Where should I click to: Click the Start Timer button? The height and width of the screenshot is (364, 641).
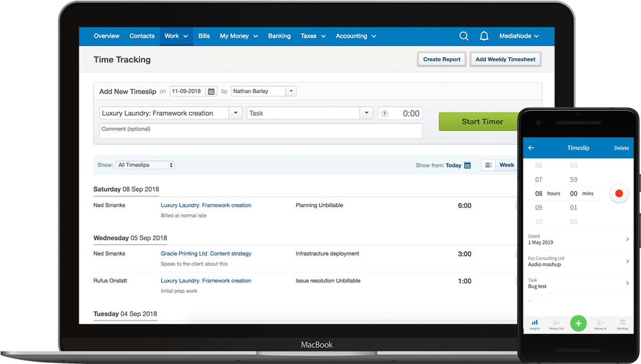coord(478,122)
